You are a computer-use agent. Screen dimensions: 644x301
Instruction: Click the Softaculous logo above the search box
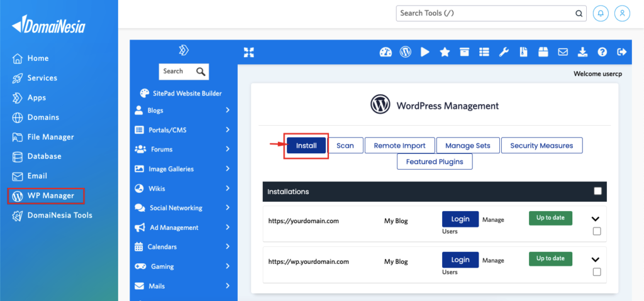click(x=184, y=50)
